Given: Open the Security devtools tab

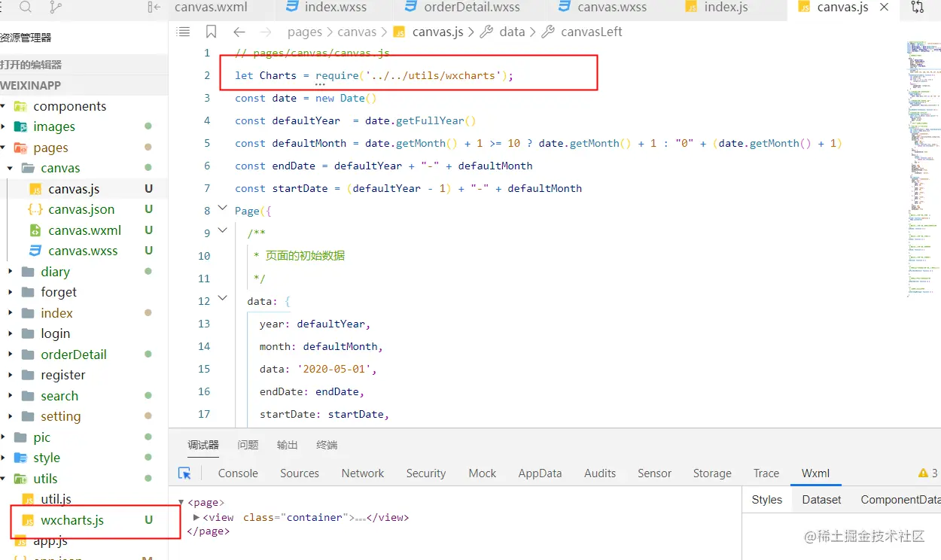Looking at the screenshot, I should click(x=426, y=473).
